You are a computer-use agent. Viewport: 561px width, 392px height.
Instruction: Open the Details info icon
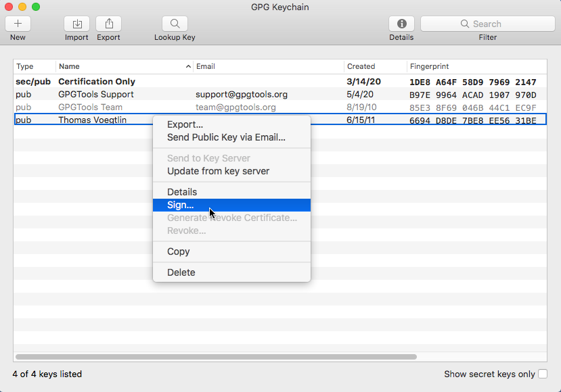tap(402, 24)
